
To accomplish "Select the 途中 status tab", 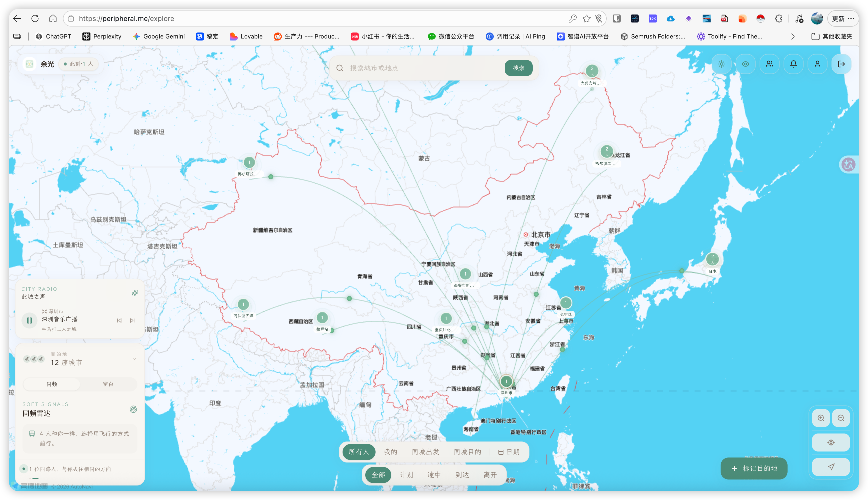I will [434, 474].
